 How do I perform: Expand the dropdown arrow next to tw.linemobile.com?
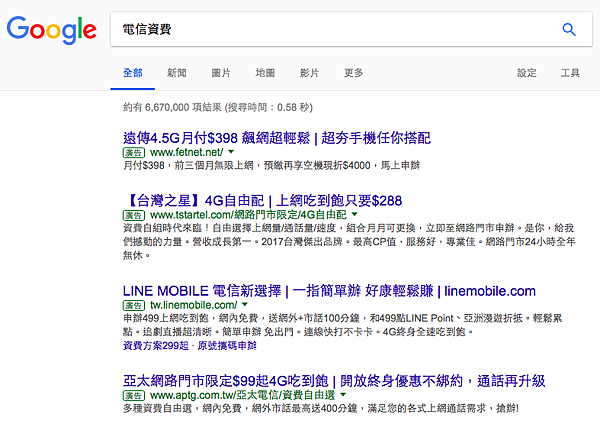(245, 305)
